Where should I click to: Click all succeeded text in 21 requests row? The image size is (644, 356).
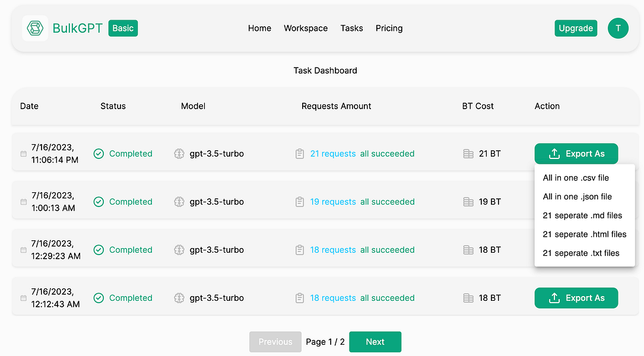point(388,154)
